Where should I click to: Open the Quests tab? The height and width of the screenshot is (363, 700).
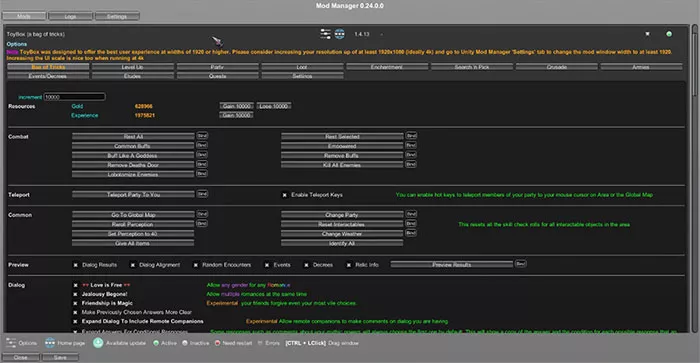217,76
